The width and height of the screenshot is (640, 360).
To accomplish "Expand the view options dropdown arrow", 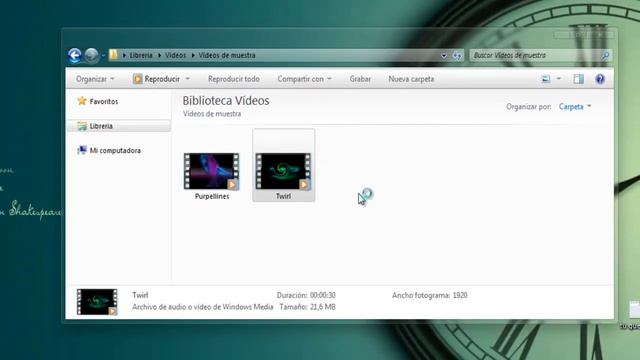I will 559,79.
